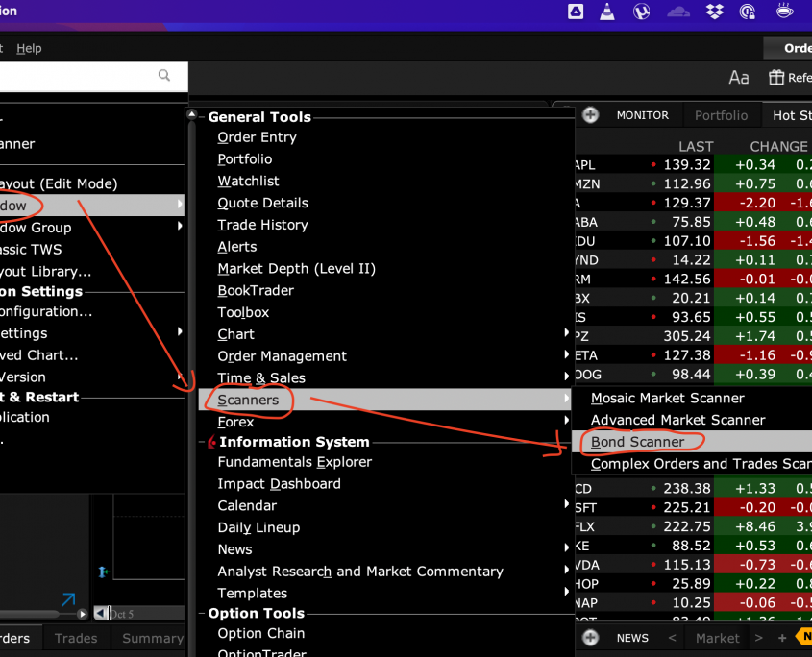812x657 pixels.
Task: Switch to the Portfolio tab
Action: (721, 115)
